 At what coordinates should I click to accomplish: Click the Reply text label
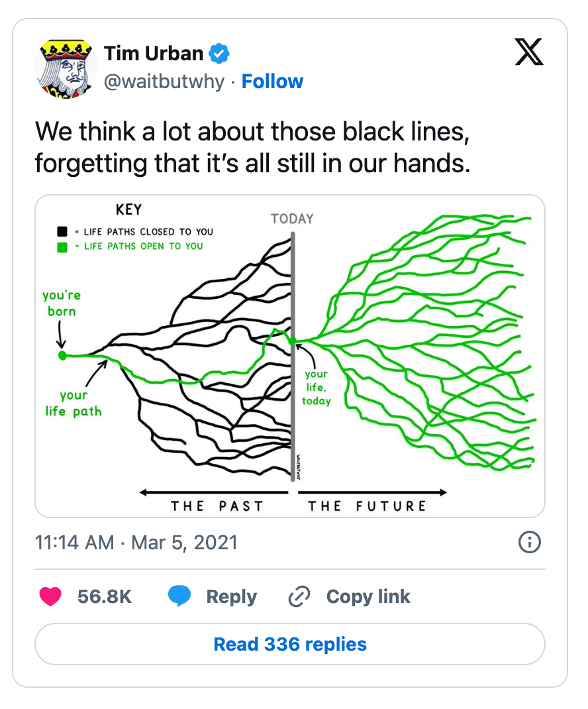pyautogui.click(x=231, y=596)
